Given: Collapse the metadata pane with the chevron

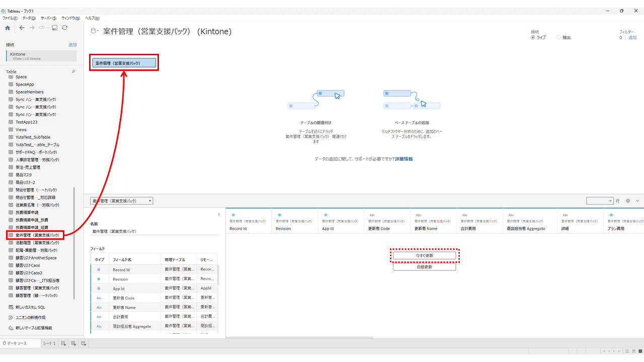Looking at the screenshot, I should pos(219,215).
